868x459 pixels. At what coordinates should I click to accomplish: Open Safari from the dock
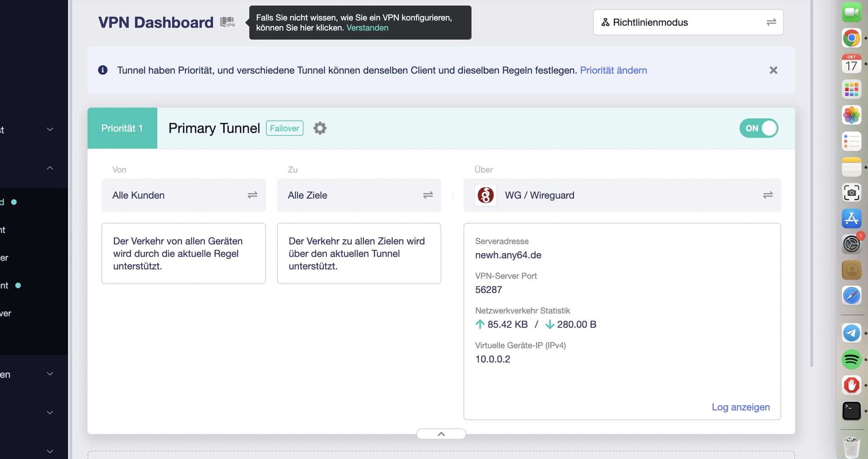[x=851, y=296]
